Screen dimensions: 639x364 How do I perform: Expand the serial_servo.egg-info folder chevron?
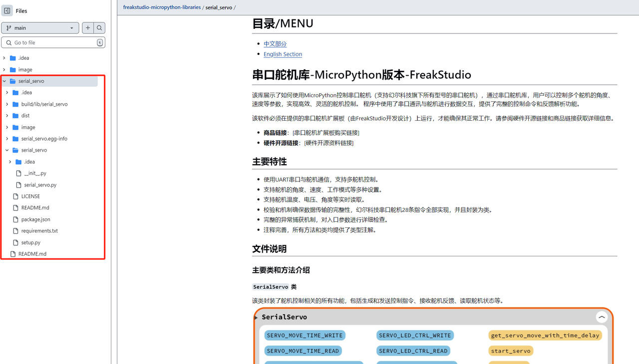coord(7,139)
